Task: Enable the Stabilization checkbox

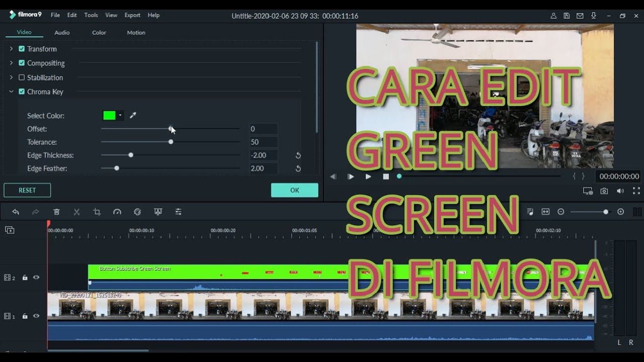Action: coord(22,77)
